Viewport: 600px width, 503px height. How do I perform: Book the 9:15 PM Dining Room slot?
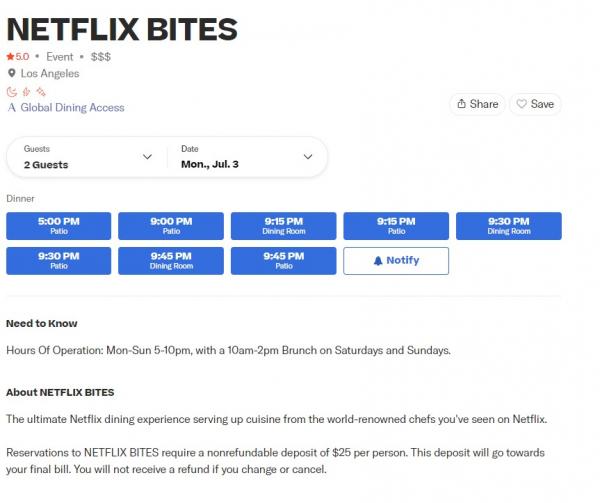[x=284, y=226]
